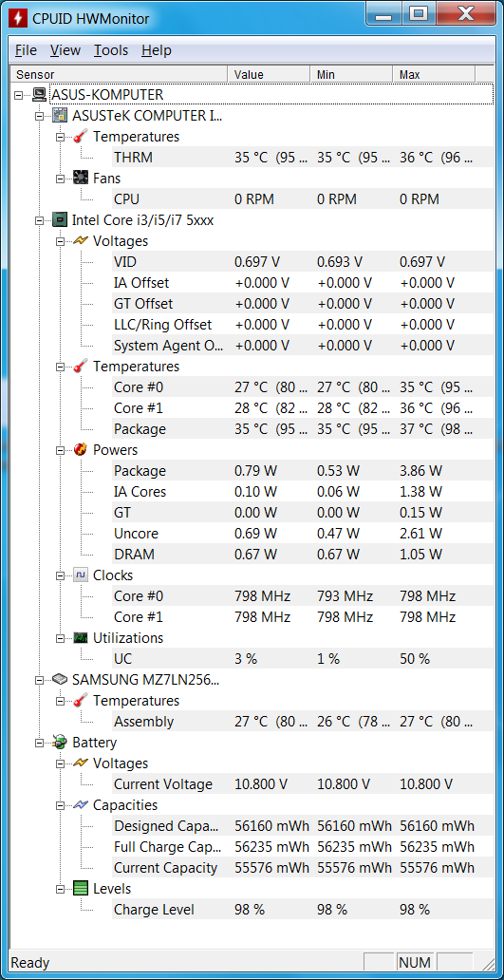Click the Clocks waveform icon
Viewport: 504px width, 980px height.
point(81,575)
